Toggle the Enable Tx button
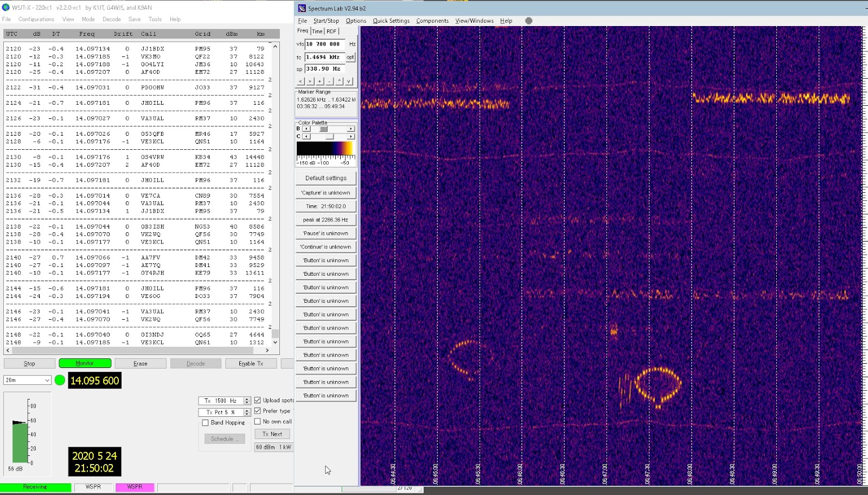This screenshot has width=868, height=495. point(251,364)
